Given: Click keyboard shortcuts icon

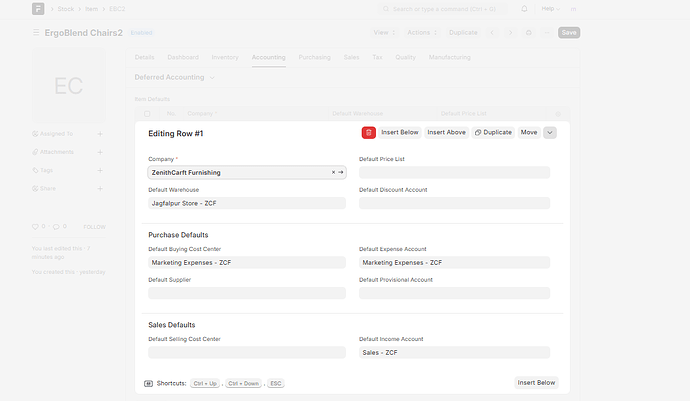Looking at the screenshot, I should 148,383.
